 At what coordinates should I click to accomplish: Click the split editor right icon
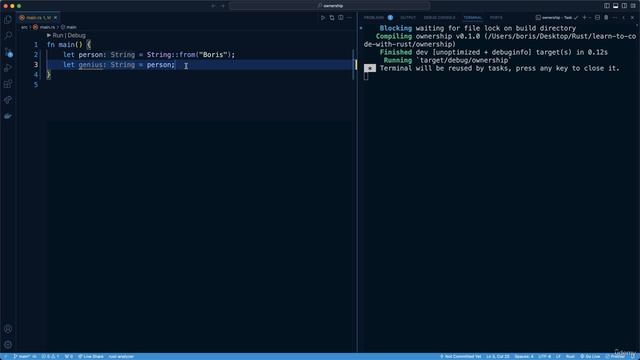pos(340,18)
